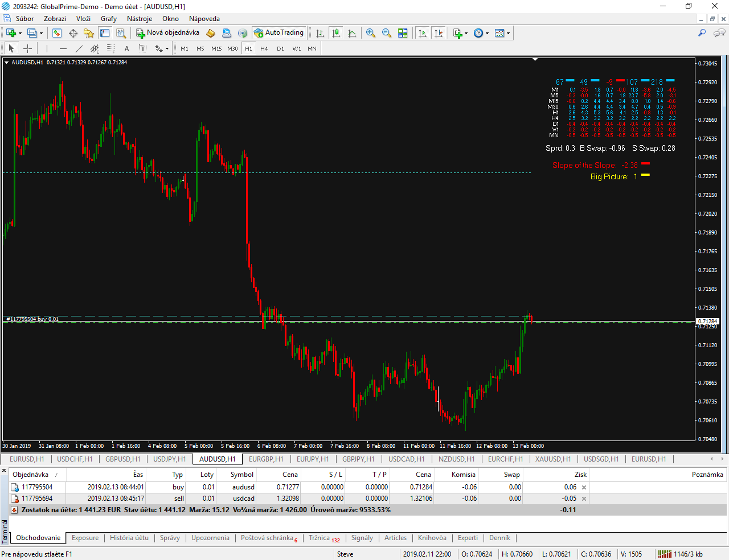The width and height of the screenshot is (729, 560).
Task: Expand the New Chart dropdown arrow
Action: pyautogui.click(x=20, y=33)
